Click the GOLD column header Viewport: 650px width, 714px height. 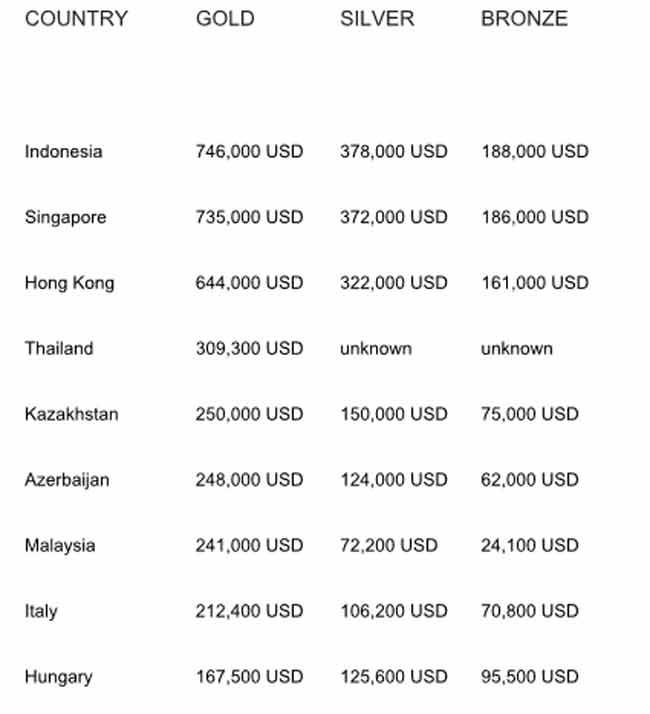tap(225, 19)
